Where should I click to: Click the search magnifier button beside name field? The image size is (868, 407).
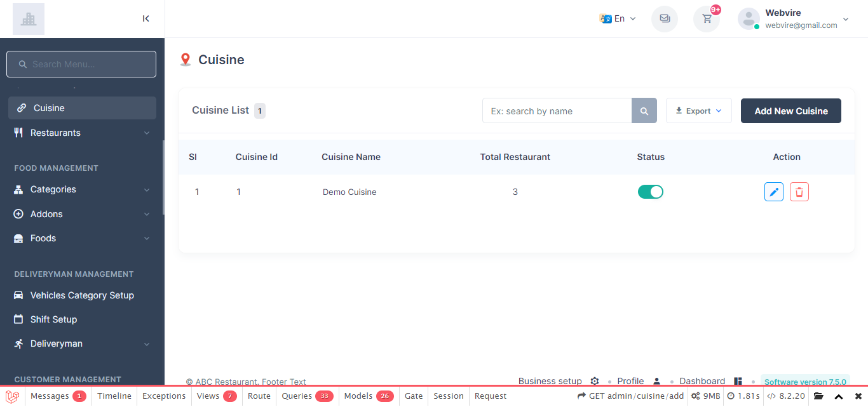(x=644, y=111)
